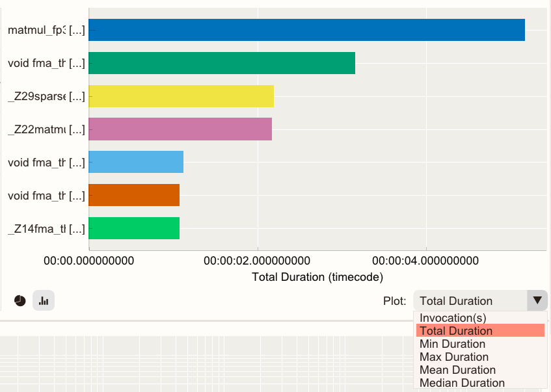551x392 pixels.
Task: Select the yellow _Z29sparse bar
Action: point(181,96)
